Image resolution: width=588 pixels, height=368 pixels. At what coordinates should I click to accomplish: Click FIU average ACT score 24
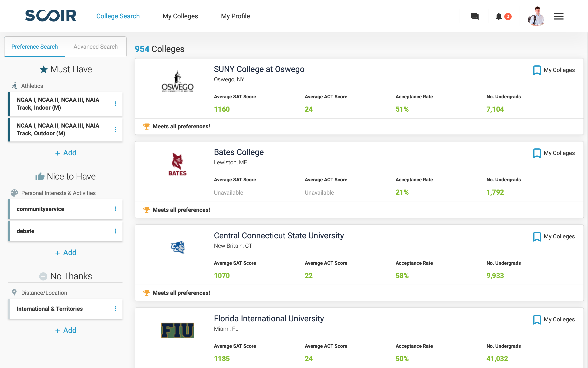[308, 359]
